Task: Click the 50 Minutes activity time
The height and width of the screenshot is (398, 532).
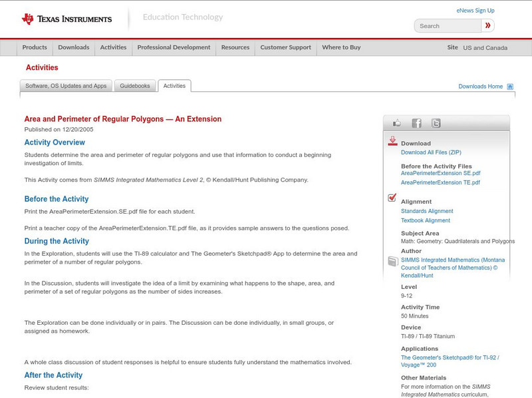Action: click(x=414, y=316)
